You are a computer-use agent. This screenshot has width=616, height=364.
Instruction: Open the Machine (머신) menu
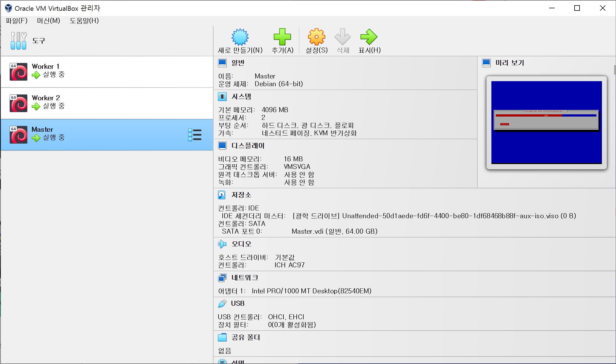(x=49, y=21)
